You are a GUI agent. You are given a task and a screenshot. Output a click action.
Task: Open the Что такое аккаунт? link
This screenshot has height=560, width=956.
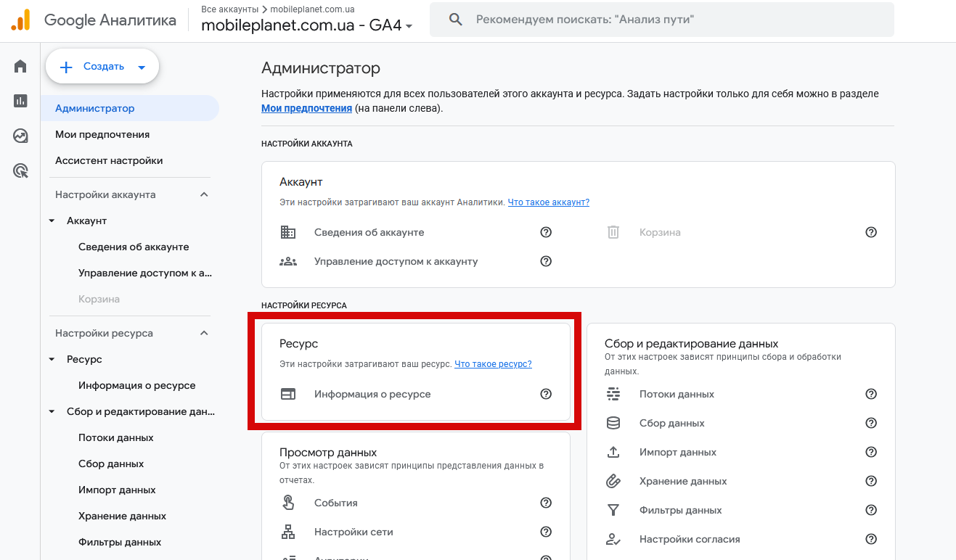[x=548, y=202]
